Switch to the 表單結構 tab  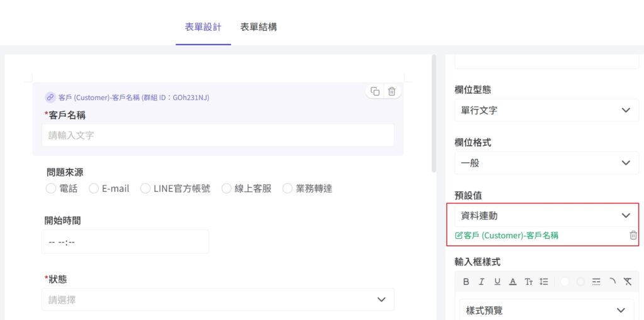tap(258, 27)
